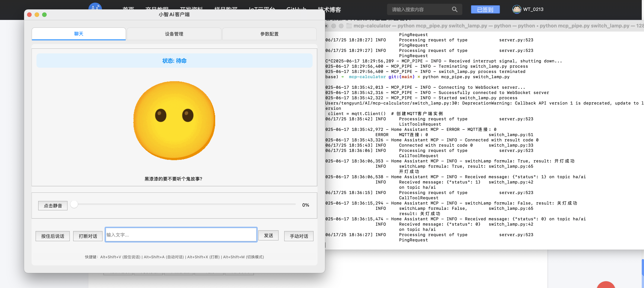This screenshot has height=288, width=644.
Task: Click the WT_0213 user avatar
Action: click(x=516, y=9)
